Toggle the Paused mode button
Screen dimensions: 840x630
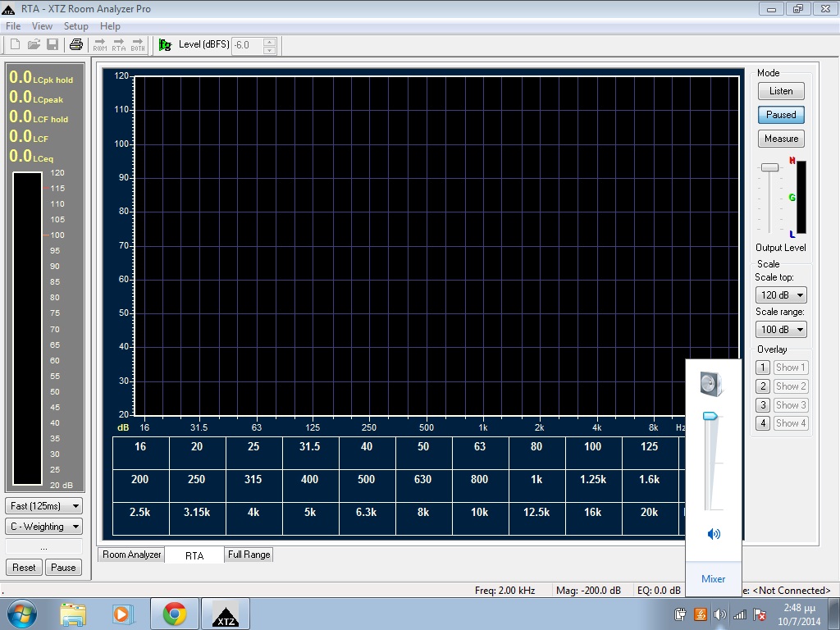[x=781, y=115]
